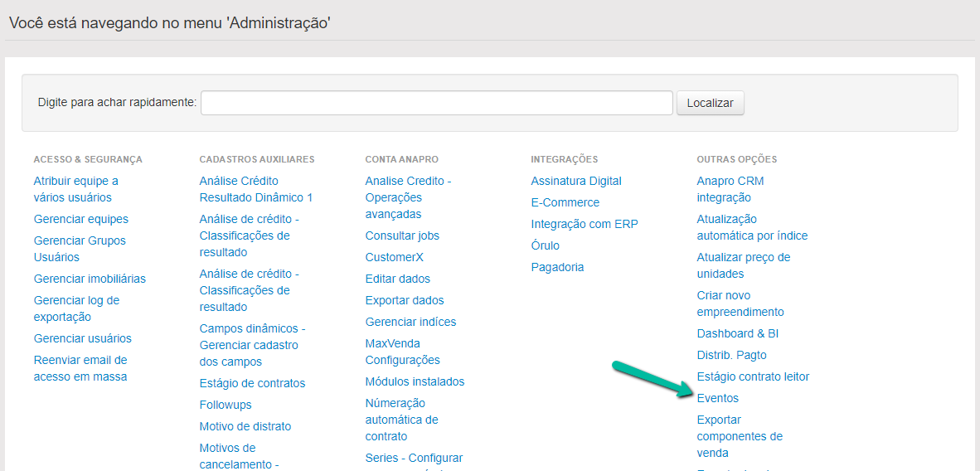Screen dimensions: 980x471
Task: Open Gerenciar imobiliárias page
Action: pyautogui.click(x=90, y=279)
